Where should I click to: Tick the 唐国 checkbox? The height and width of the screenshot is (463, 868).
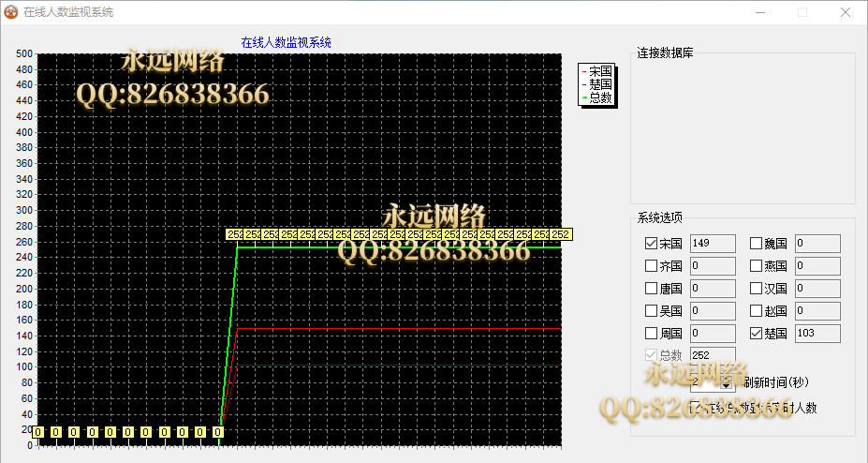652,289
